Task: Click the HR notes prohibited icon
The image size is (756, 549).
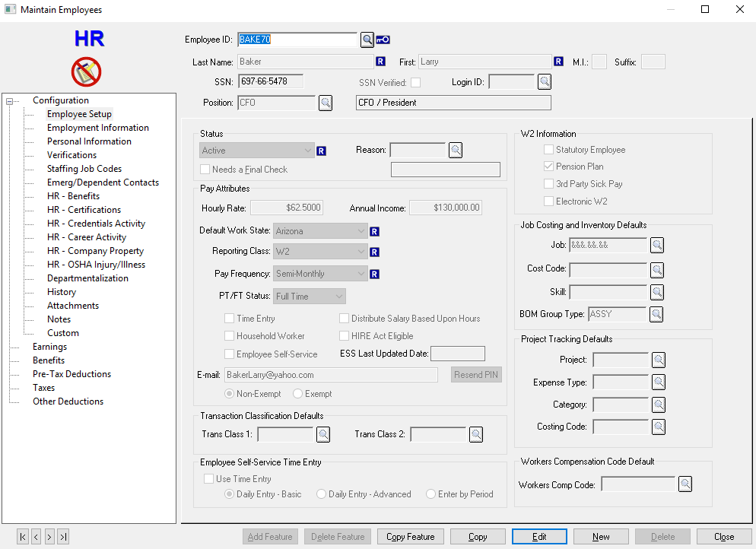Action: 87,72
